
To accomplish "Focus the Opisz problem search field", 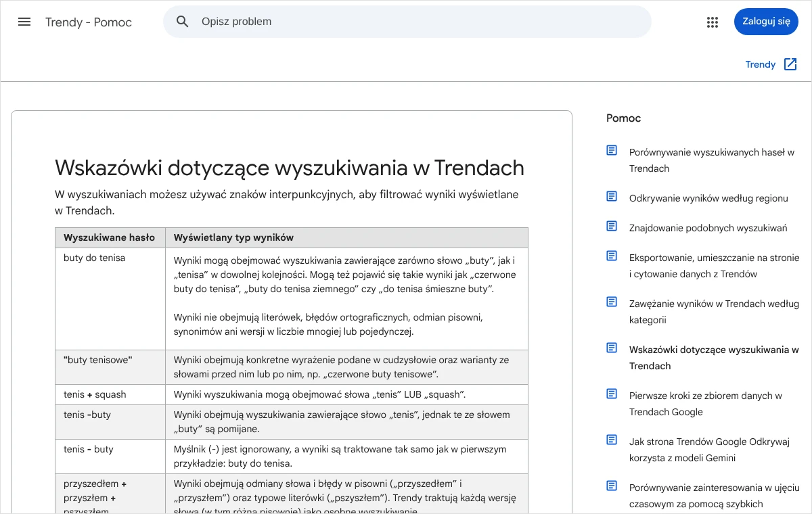I will 407,22.
